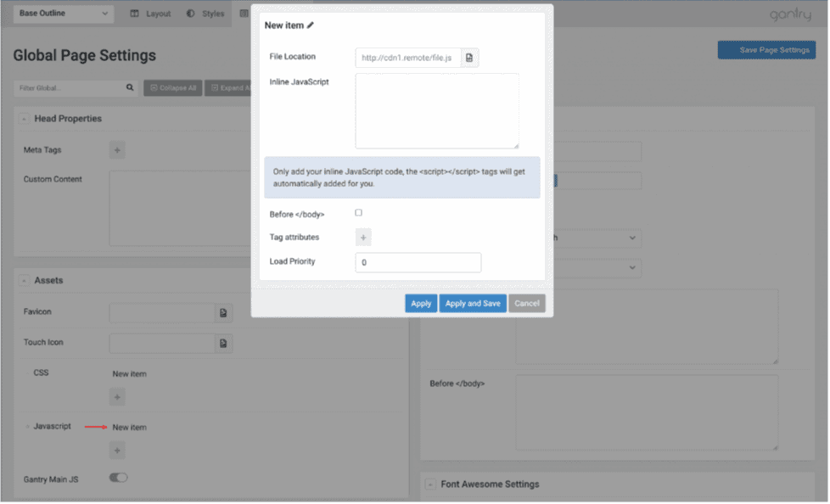Click the plus icon for Tag attributes
Screen dimensions: 830x504
click(x=363, y=238)
